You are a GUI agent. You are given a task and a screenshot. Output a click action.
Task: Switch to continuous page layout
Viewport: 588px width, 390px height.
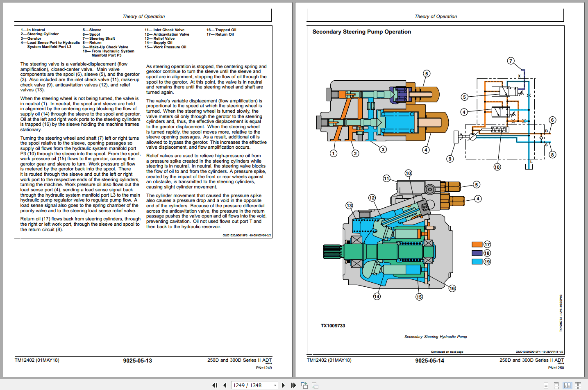point(556,385)
